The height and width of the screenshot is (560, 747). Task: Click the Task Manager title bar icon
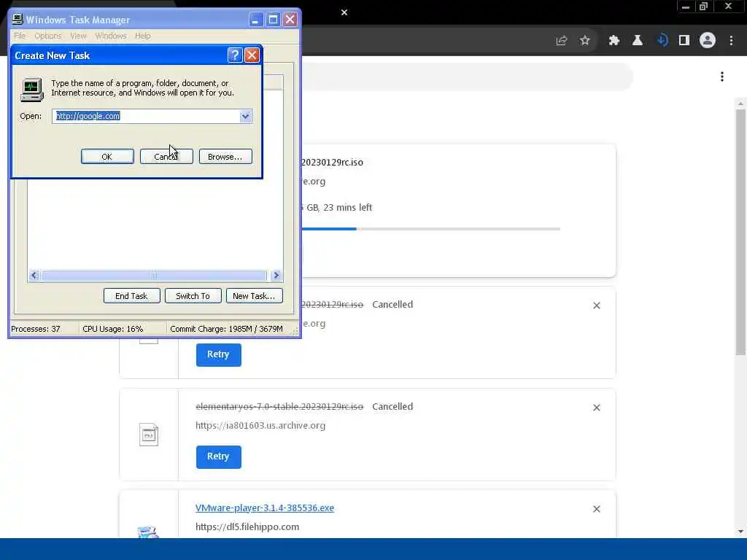[x=18, y=19]
